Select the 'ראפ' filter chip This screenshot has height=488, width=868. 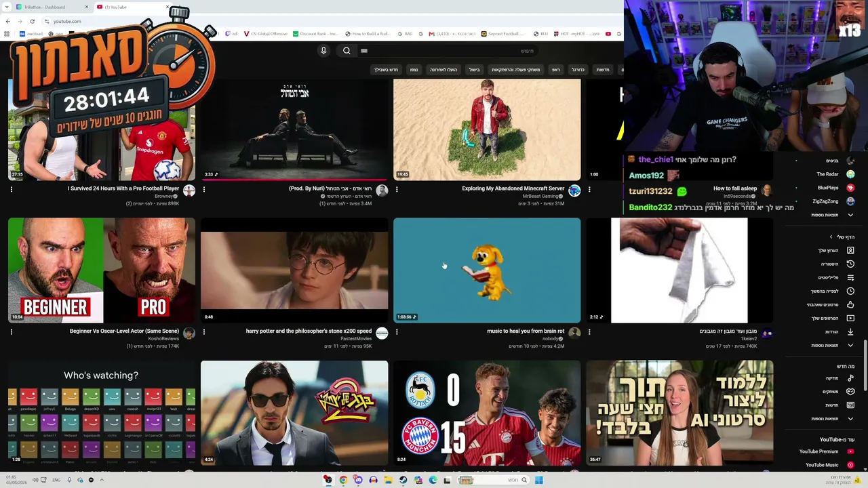[556, 70]
